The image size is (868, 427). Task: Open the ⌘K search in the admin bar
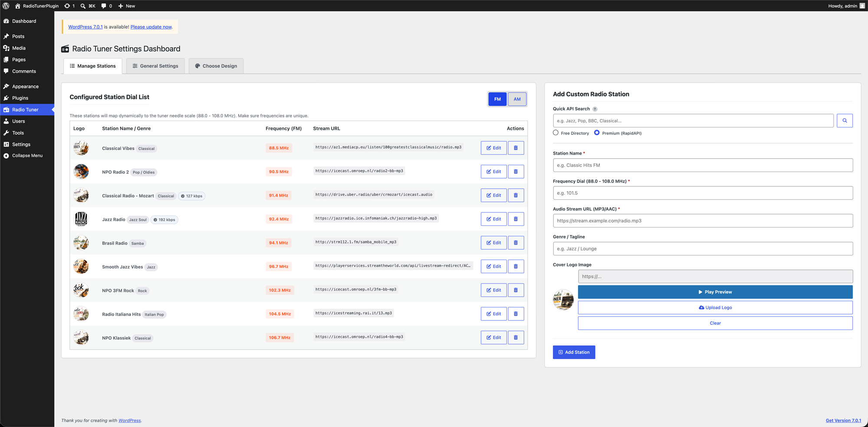(x=88, y=6)
